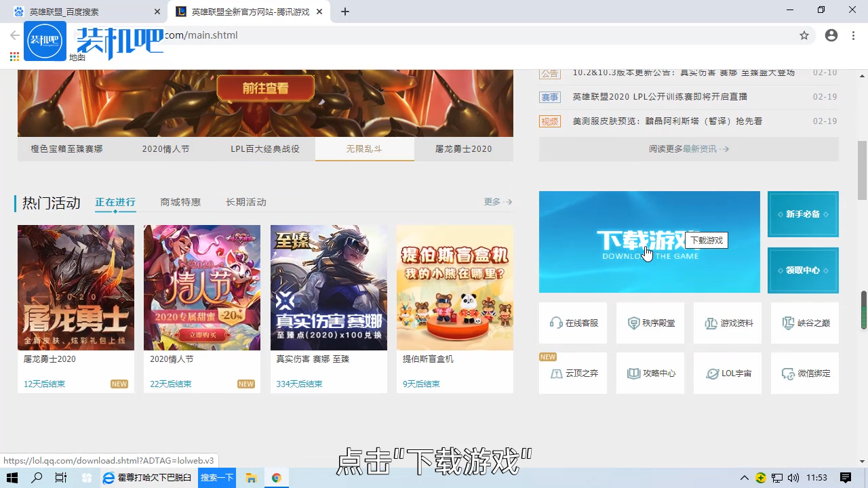Open 峡谷之巅 ranked ladder
Image resolution: width=868 pixels, height=488 pixels.
tap(804, 323)
